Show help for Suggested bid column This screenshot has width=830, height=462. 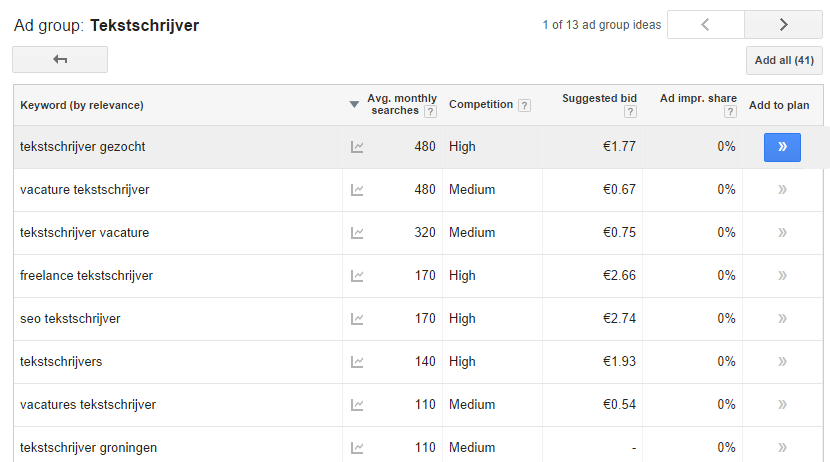[630, 112]
